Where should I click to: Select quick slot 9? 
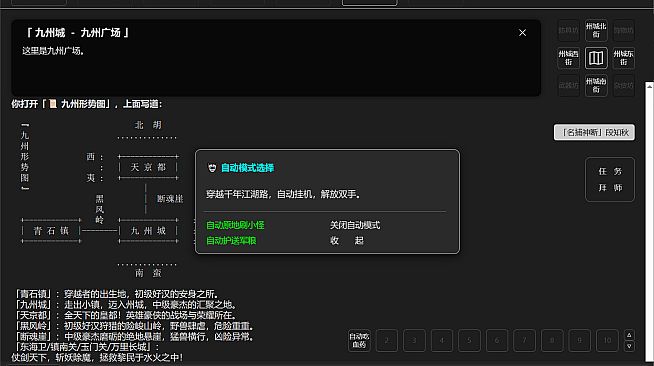click(x=579, y=341)
